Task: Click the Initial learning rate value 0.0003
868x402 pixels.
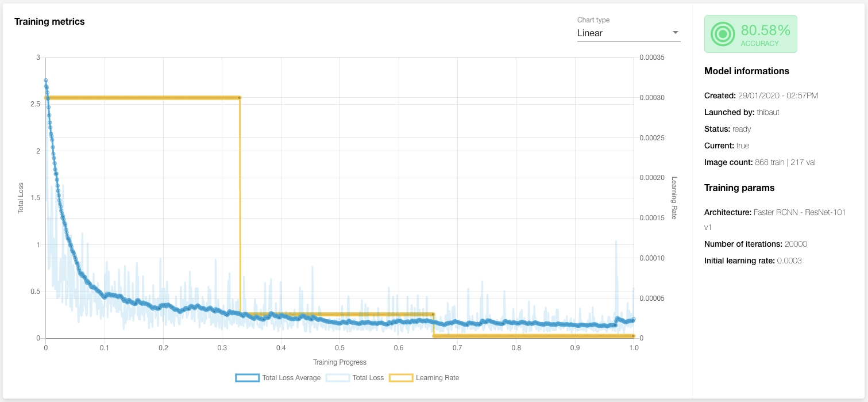Action: tap(789, 261)
